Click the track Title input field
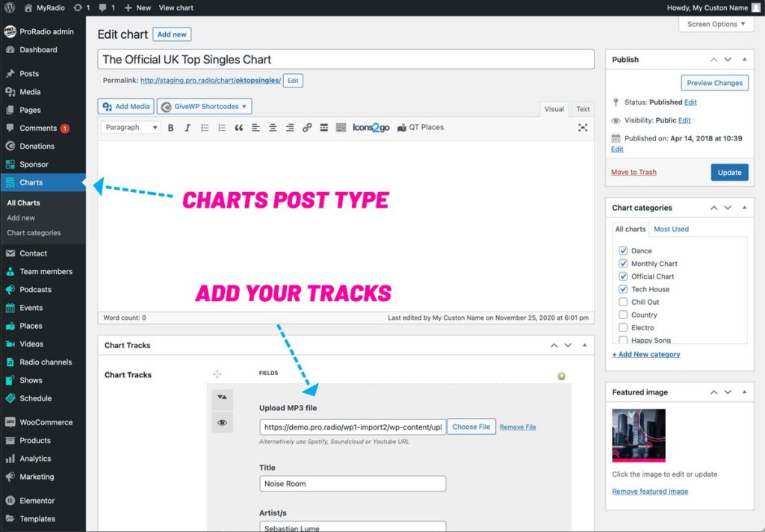Viewport: 765px width, 532px height. [353, 483]
